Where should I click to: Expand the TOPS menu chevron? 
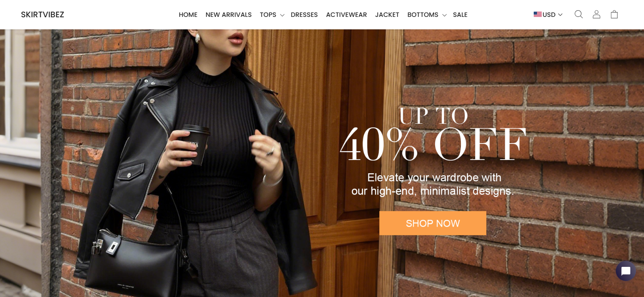(x=282, y=15)
